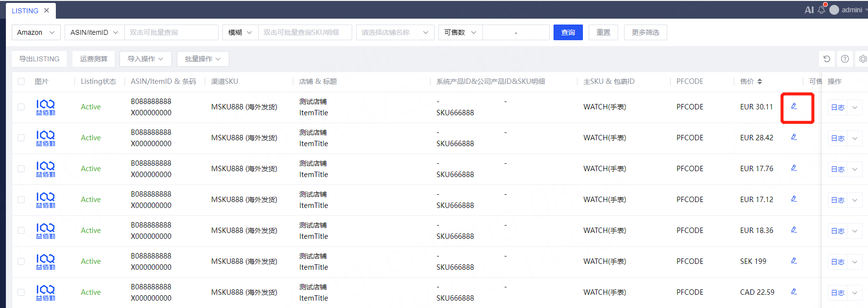This screenshot has height=308, width=868.
Task: Click the edit pencil next to CAD 22.59
Action: (x=794, y=292)
